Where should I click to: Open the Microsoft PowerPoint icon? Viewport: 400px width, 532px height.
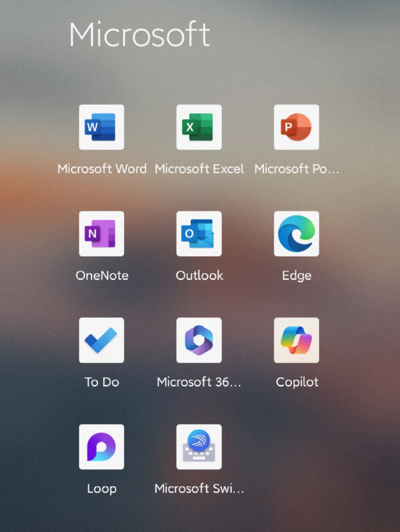point(296,127)
